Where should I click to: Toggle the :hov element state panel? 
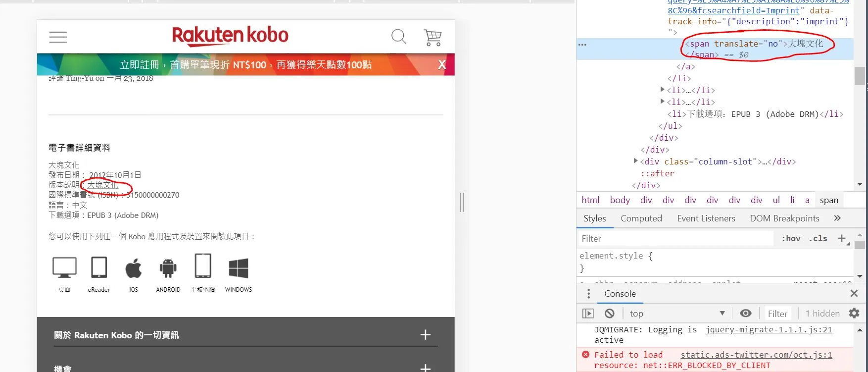coord(791,238)
